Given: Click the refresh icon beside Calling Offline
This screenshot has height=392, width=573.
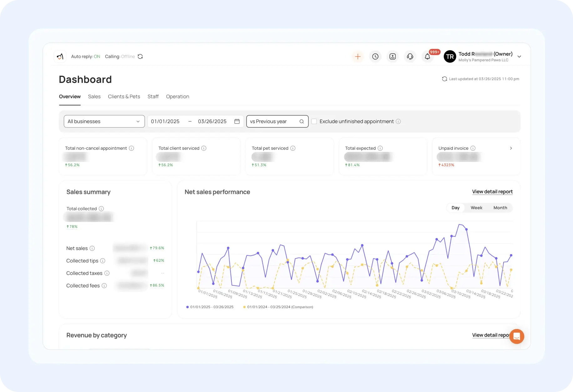Looking at the screenshot, I should 140,56.
